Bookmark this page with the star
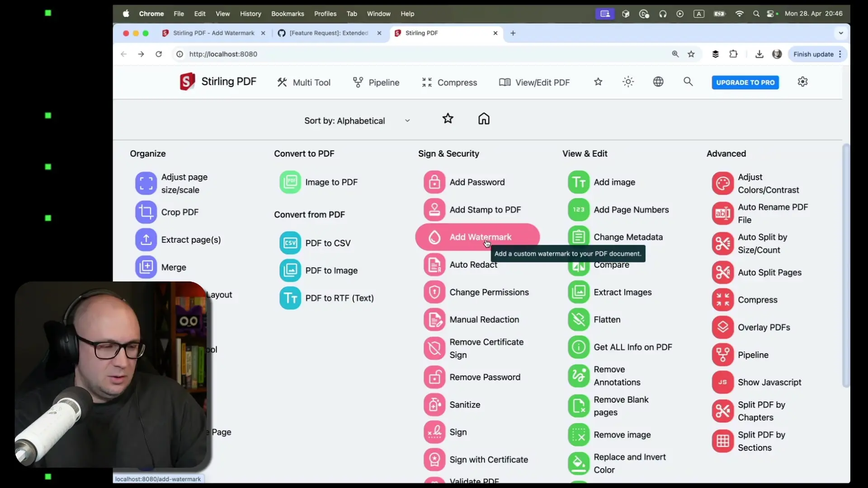 pyautogui.click(x=691, y=54)
